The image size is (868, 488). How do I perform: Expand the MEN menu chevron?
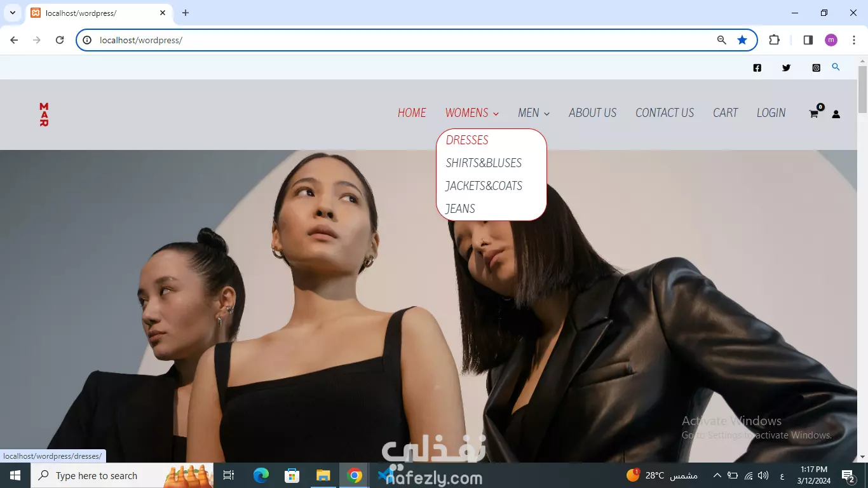[x=546, y=114]
